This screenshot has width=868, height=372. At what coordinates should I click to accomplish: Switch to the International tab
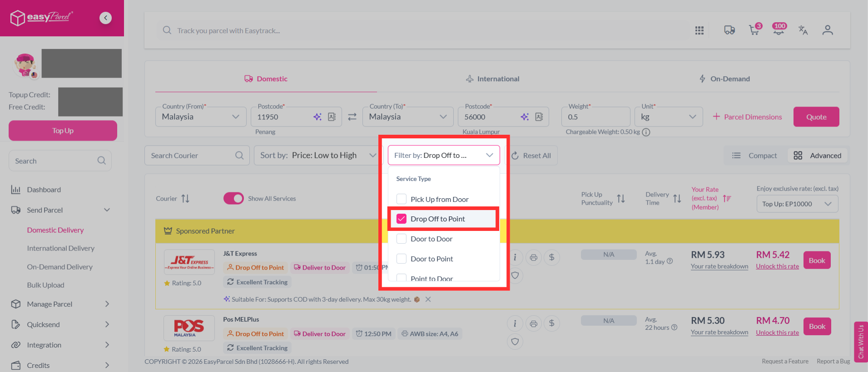493,79
